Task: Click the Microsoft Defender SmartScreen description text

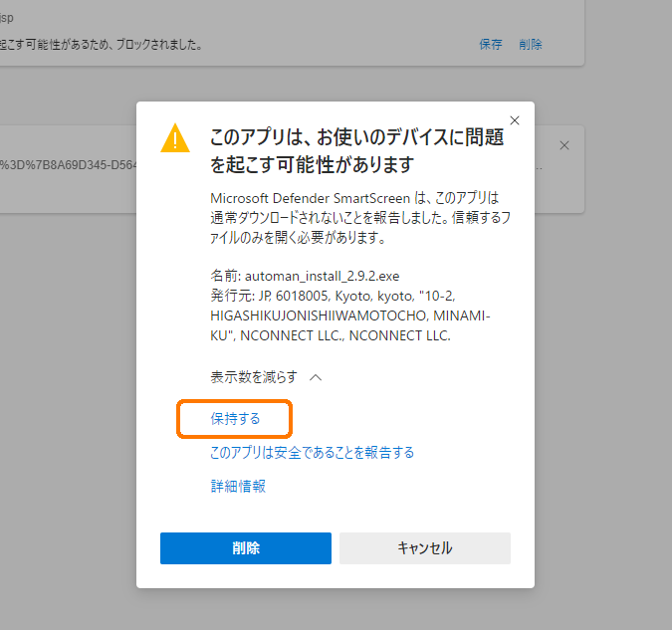Action: (x=360, y=218)
